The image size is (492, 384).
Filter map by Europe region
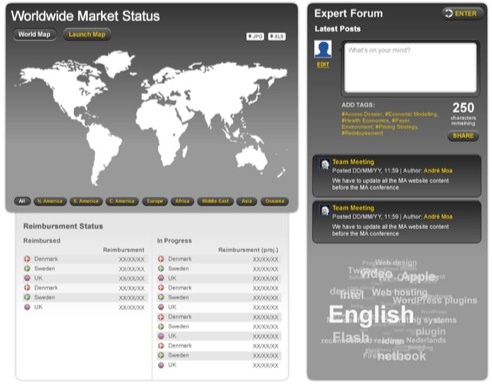point(155,201)
